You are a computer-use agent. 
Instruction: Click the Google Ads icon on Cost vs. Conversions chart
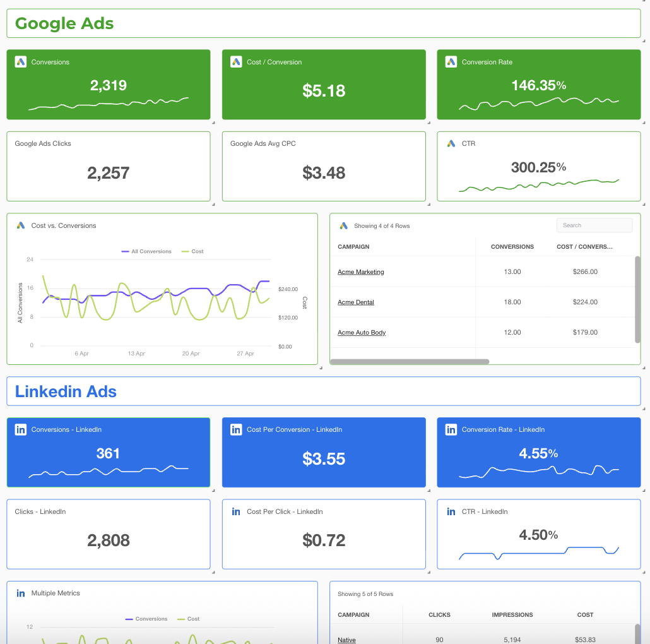coord(21,225)
